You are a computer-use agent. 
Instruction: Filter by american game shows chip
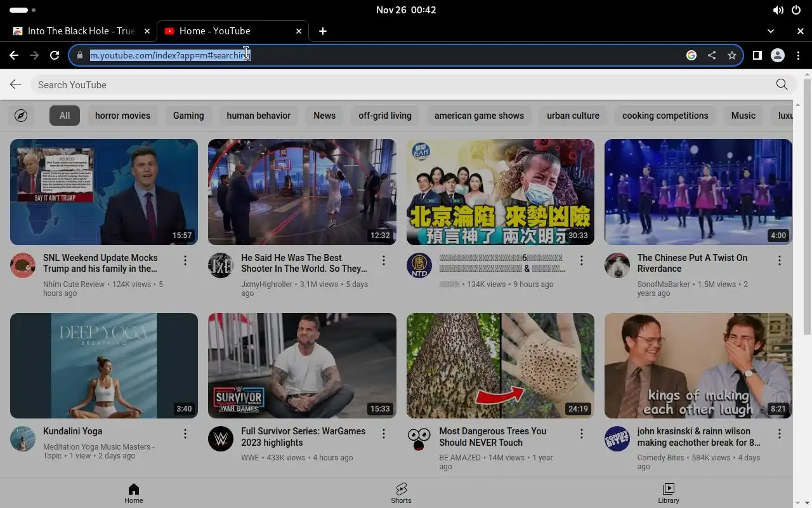tap(479, 116)
